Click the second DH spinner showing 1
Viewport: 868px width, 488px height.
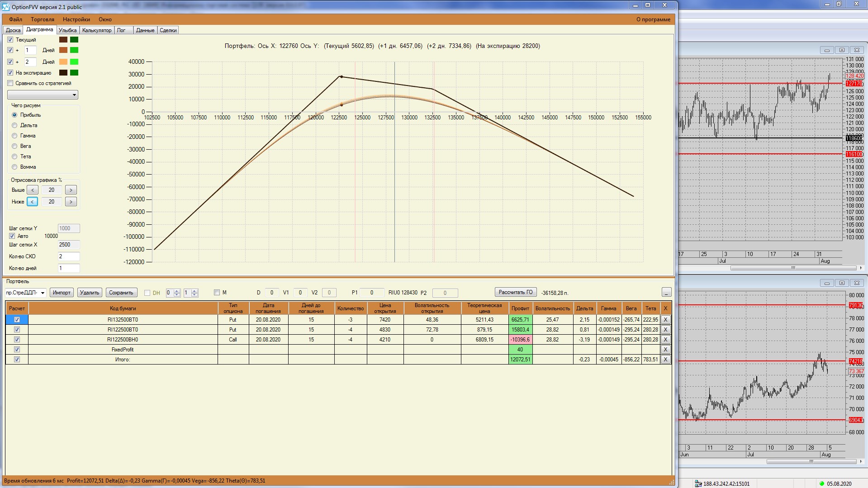(x=191, y=293)
